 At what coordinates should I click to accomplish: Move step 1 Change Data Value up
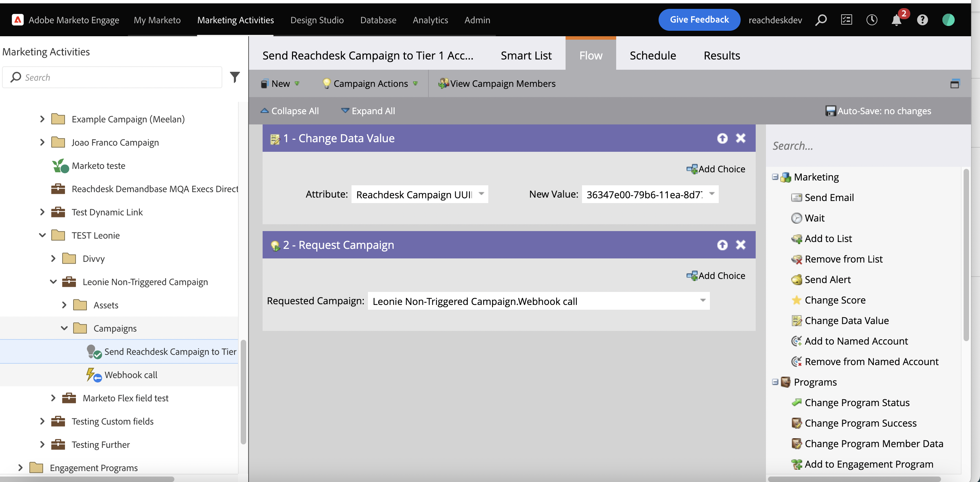tap(722, 138)
